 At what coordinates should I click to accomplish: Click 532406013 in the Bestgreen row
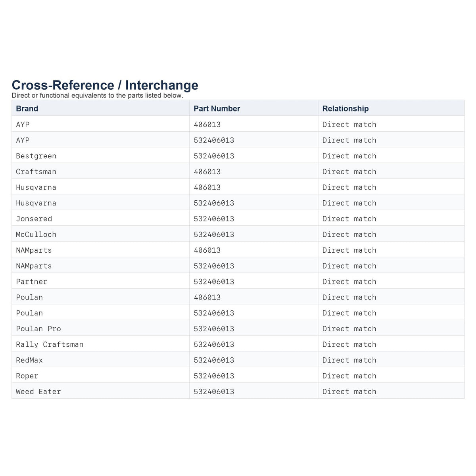214,156
